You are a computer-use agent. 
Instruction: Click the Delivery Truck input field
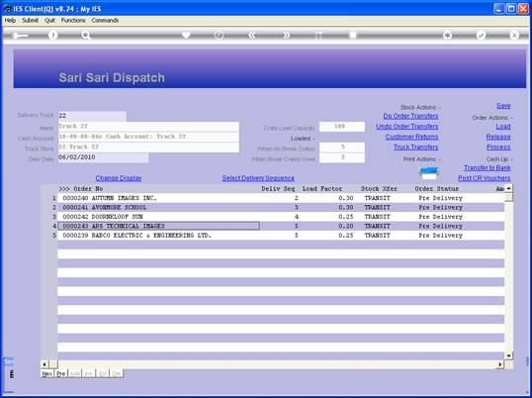click(x=92, y=116)
